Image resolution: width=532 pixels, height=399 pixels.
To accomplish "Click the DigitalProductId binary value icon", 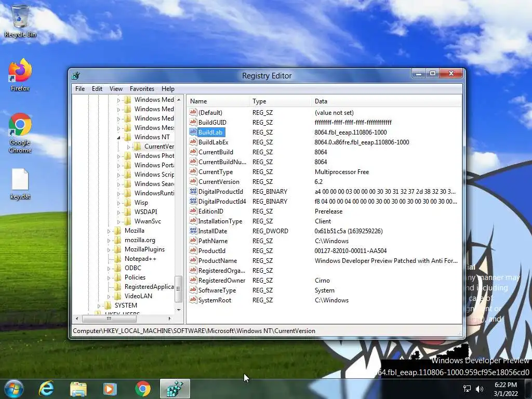I will click(193, 191).
